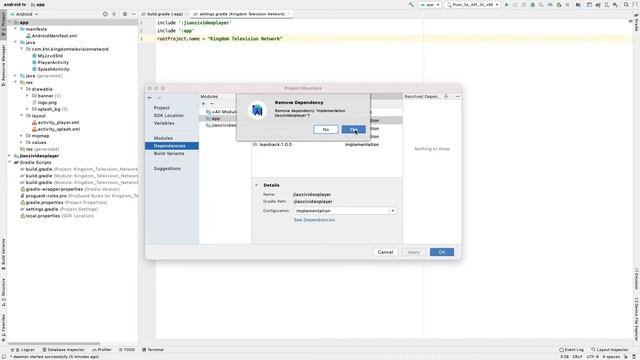Viewport: 640px width, 360px height.
Task: Click OK in Project Structure dialog
Action: pos(442,252)
